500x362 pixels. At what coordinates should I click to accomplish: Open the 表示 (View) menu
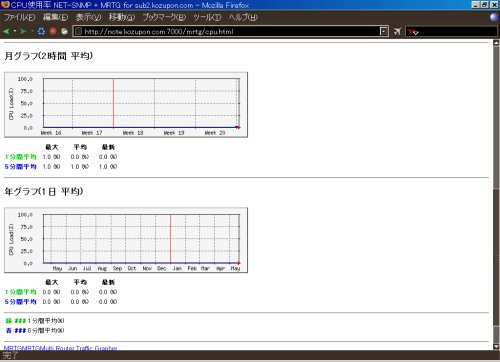click(88, 17)
